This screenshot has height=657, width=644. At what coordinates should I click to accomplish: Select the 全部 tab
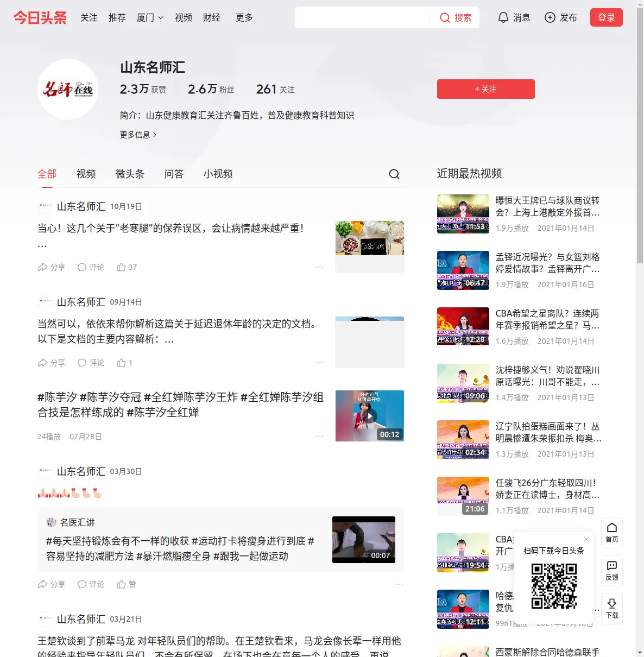click(x=47, y=174)
